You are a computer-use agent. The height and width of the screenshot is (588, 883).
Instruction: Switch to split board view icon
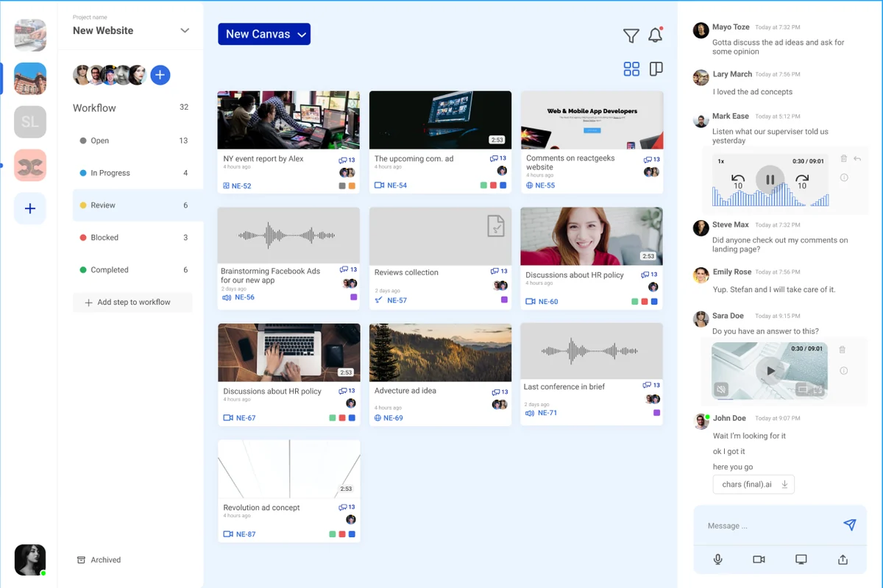click(656, 69)
